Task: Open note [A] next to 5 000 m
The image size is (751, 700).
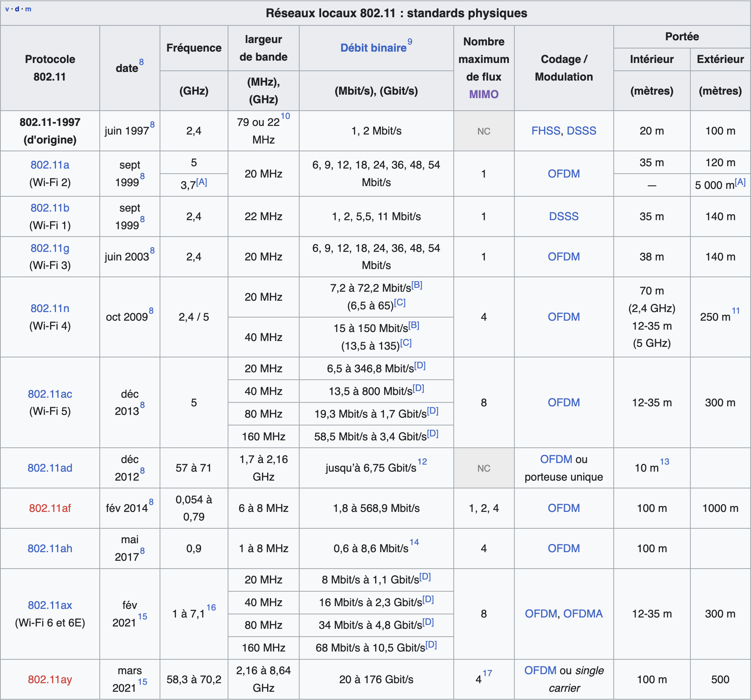Action: [740, 182]
